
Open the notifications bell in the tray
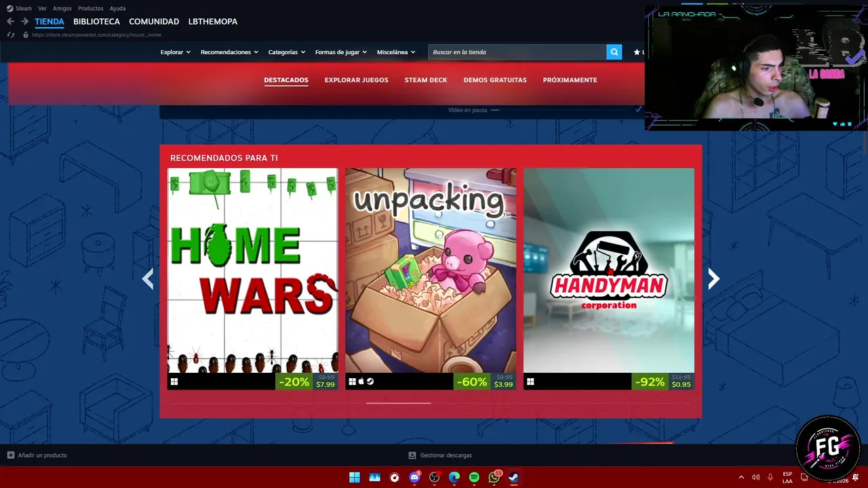856,477
